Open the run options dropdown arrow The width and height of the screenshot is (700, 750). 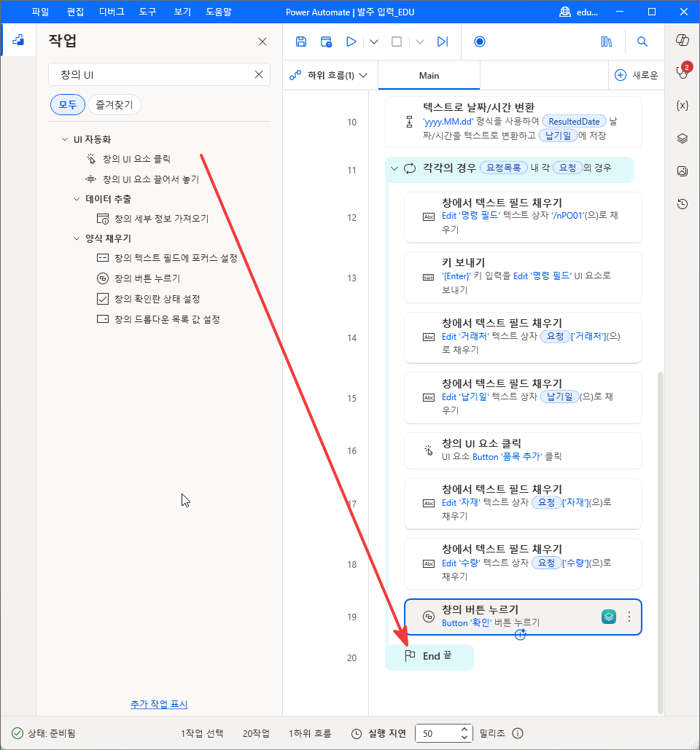point(374,42)
